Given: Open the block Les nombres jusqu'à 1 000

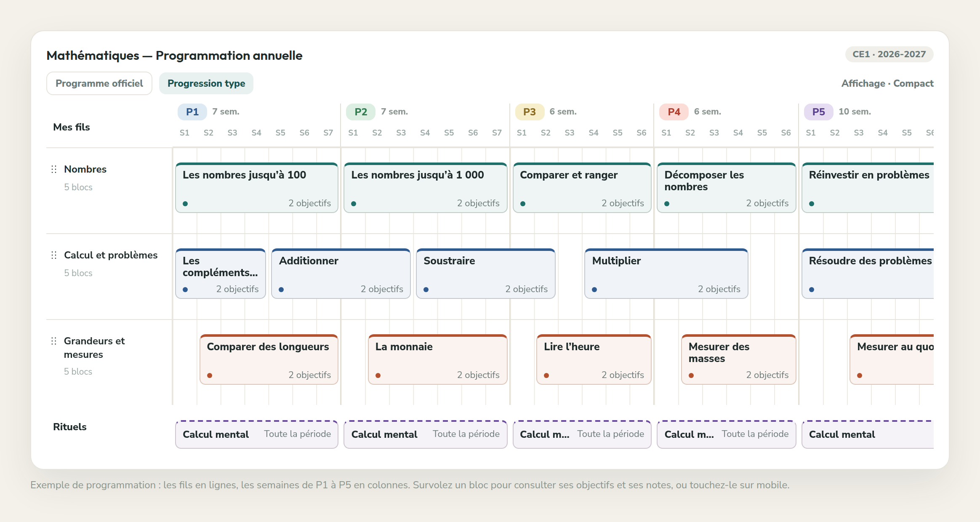Looking at the screenshot, I should tap(426, 188).
